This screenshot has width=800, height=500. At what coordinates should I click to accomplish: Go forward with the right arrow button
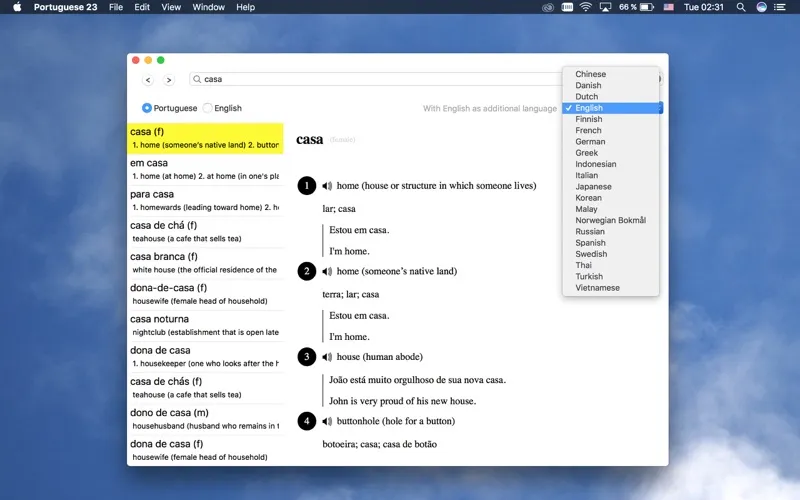tap(169, 80)
